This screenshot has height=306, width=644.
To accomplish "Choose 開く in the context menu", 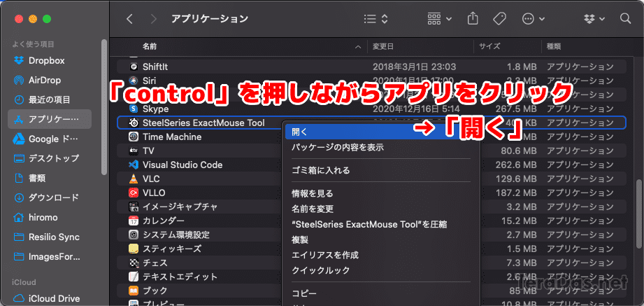I will coord(382,132).
